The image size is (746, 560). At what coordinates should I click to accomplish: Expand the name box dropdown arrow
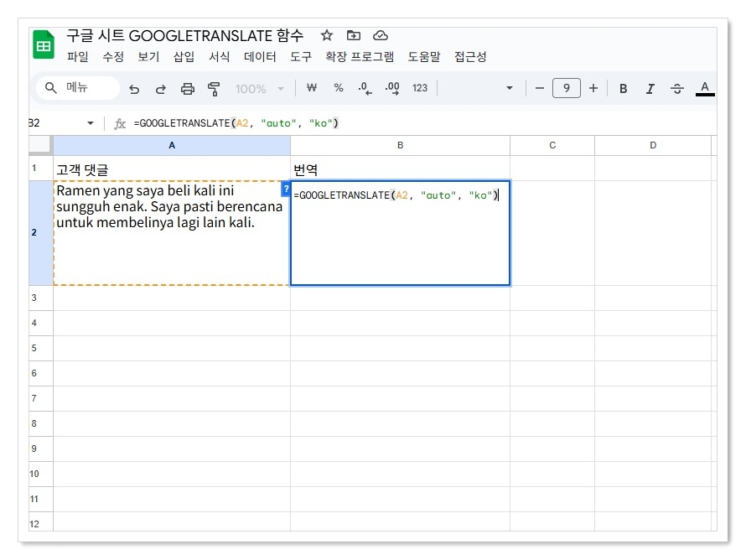tap(91, 123)
